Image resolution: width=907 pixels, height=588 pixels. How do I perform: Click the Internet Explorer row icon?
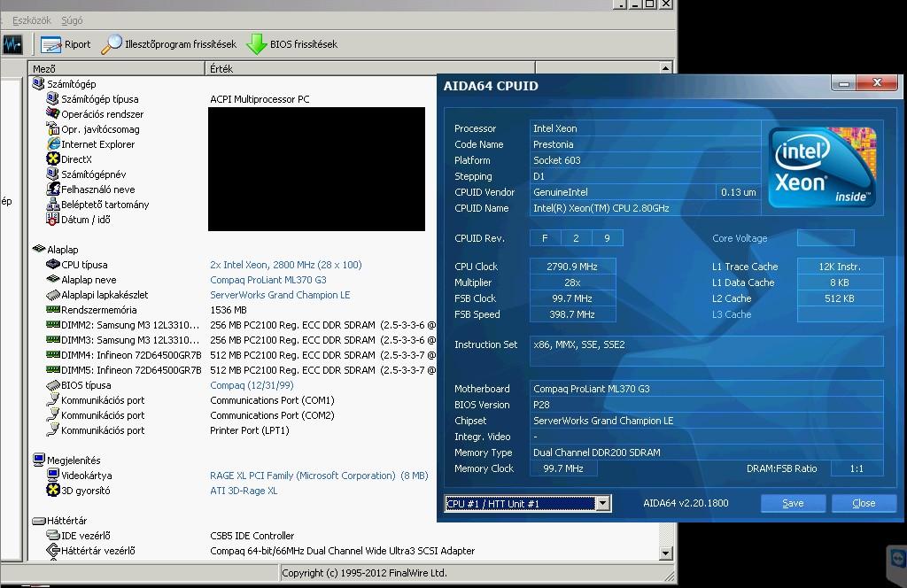point(53,144)
